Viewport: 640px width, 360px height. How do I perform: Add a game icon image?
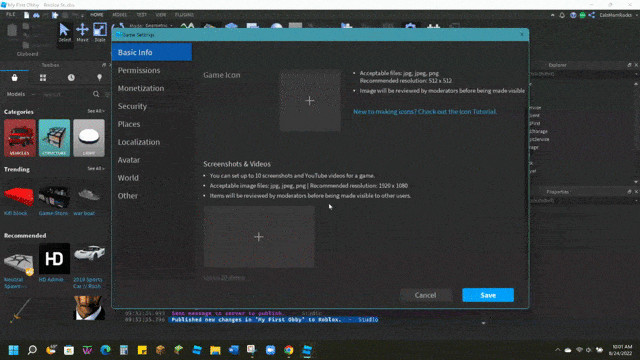coord(310,101)
